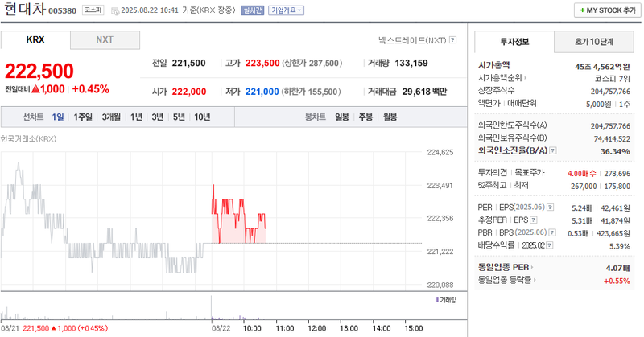Click the red intraday price line on chart

239,216
